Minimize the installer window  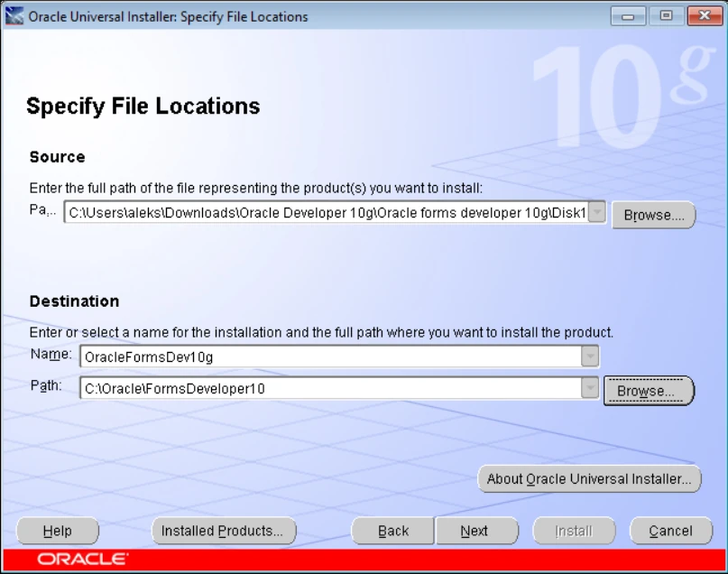628,16
